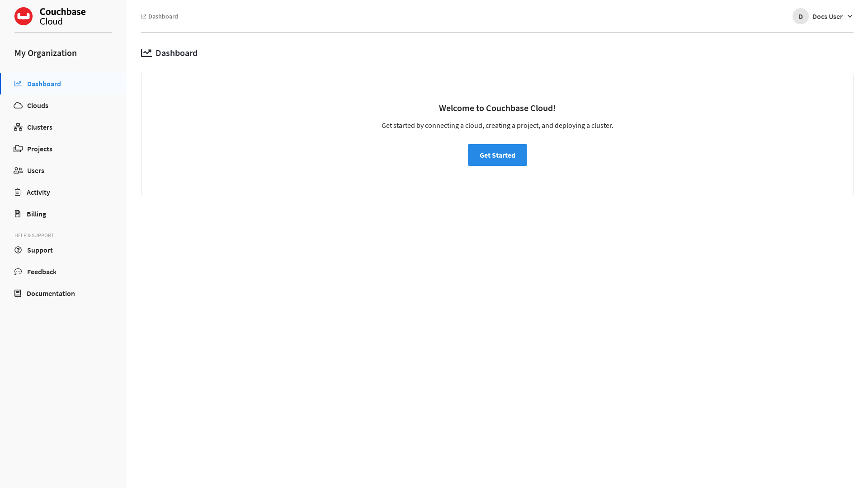The height and width of the screenshot is (488, 868).
Task: Open the Docs User account menu
Action: 827,16
